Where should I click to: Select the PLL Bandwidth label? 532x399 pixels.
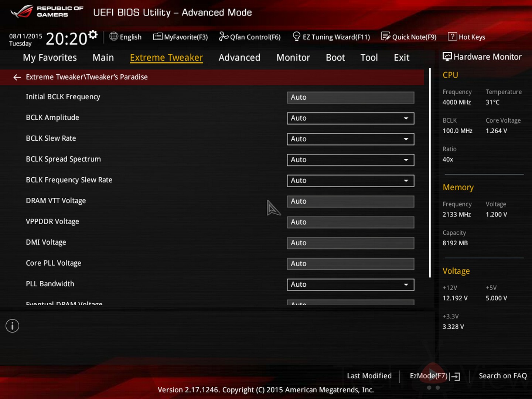(50, 284)
